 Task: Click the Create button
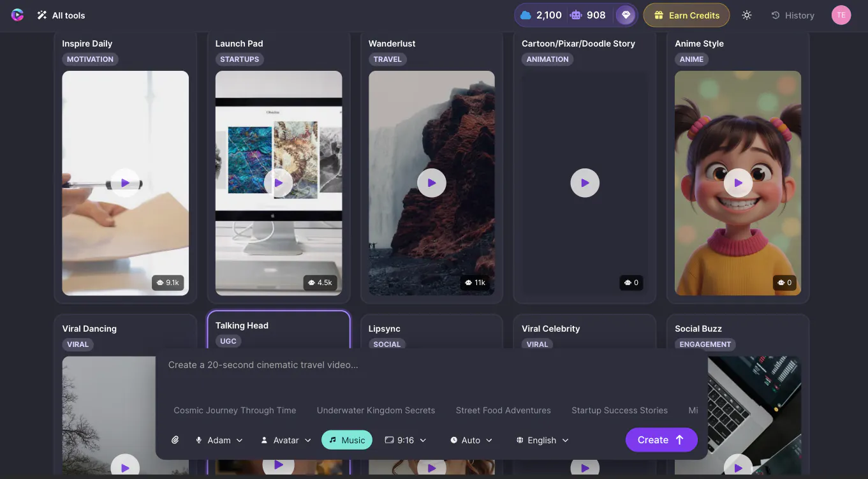click(x=661, y=439)
